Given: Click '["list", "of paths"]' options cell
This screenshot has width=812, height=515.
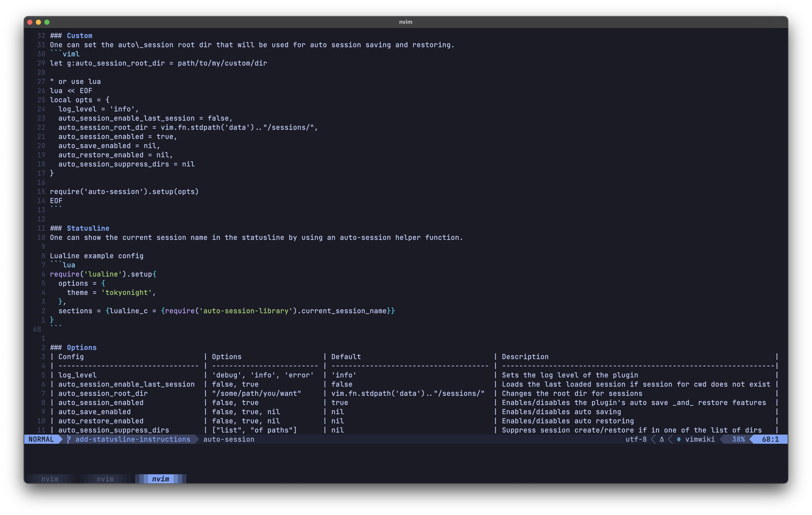Looking at the screenshot, I should click(x=254, y=430).
